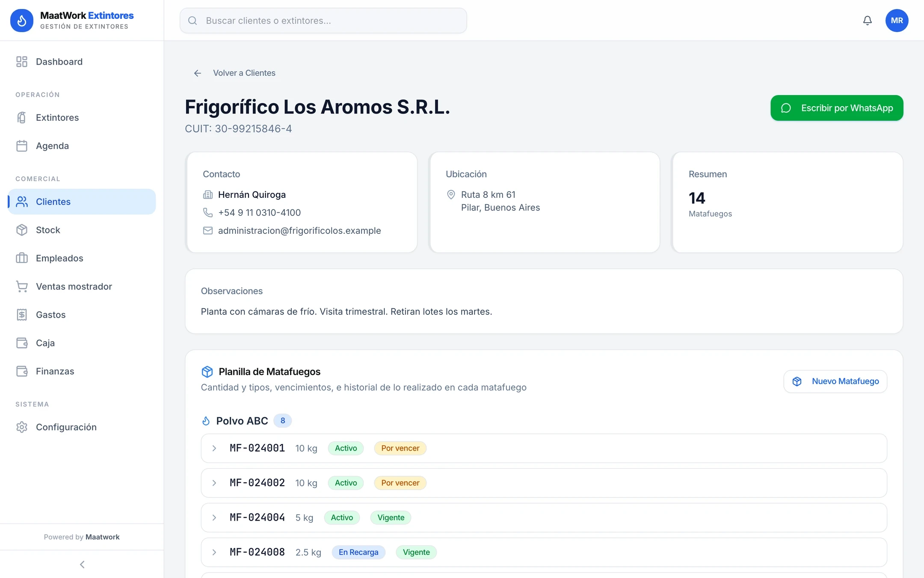
Task: Click the Dashboard grid icon
Action: click(22, 62)
